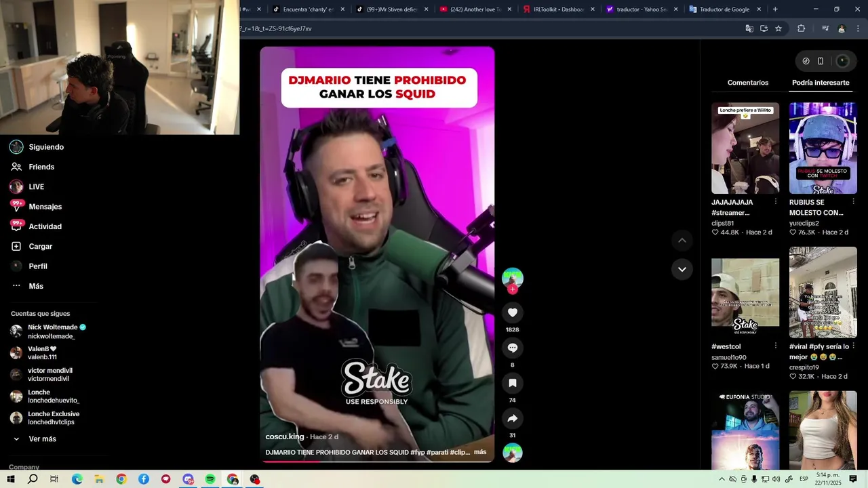Share the video using the arrow icon
Screen dimensions: 868x488
click(513, 418)
